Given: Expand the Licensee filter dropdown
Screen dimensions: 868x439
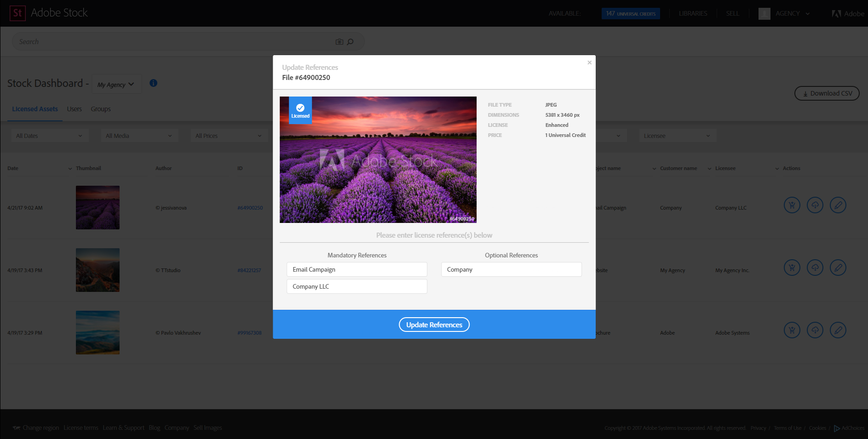Looking at the screenshot, I should pos(677,136).
